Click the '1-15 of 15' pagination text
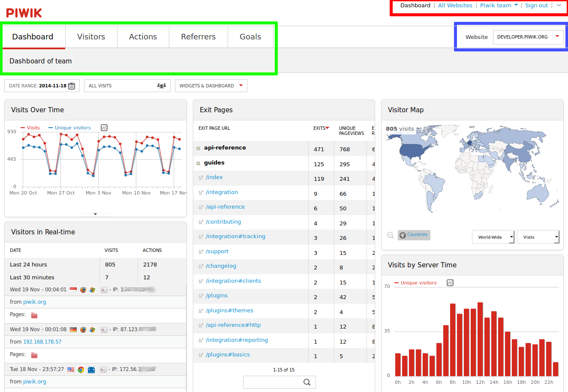568x392 pixels. point(284,370)
